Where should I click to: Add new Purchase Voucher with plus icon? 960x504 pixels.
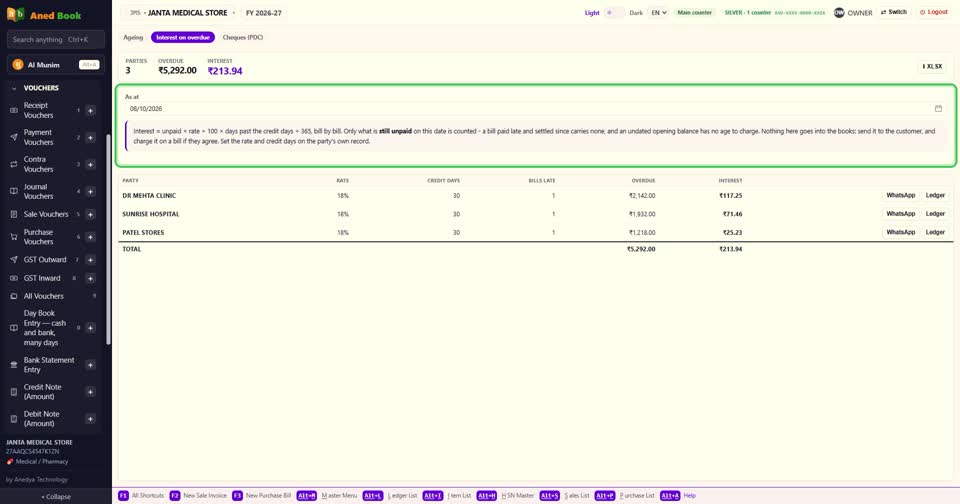coord(90,236)
